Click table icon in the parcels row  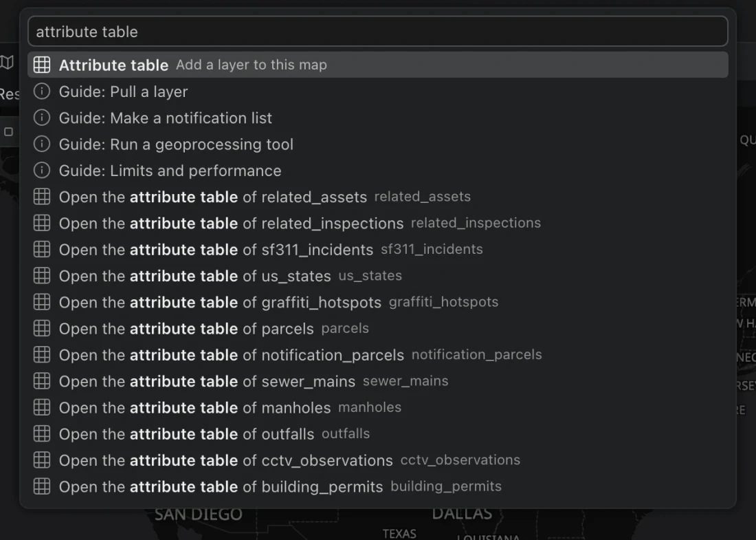[42, 328]
